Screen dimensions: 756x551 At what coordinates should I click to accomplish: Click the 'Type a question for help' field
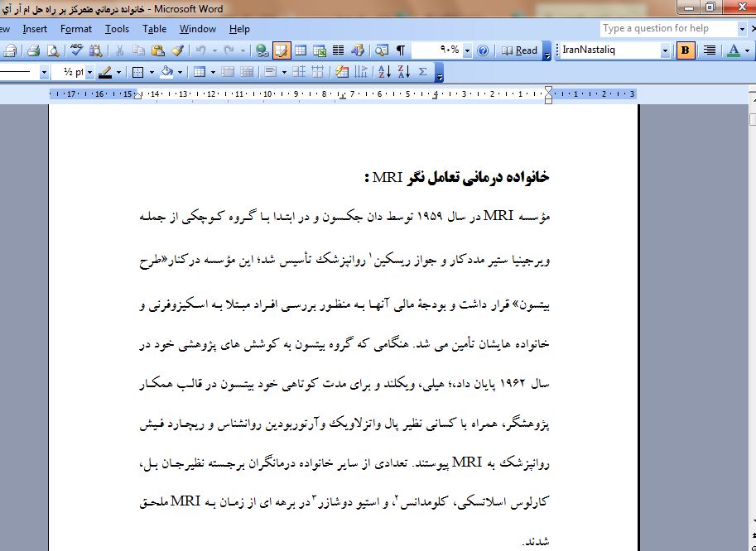(x=667, y=28)
